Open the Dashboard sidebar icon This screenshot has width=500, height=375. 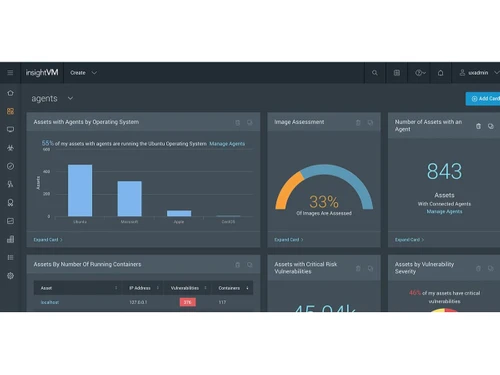10,111
